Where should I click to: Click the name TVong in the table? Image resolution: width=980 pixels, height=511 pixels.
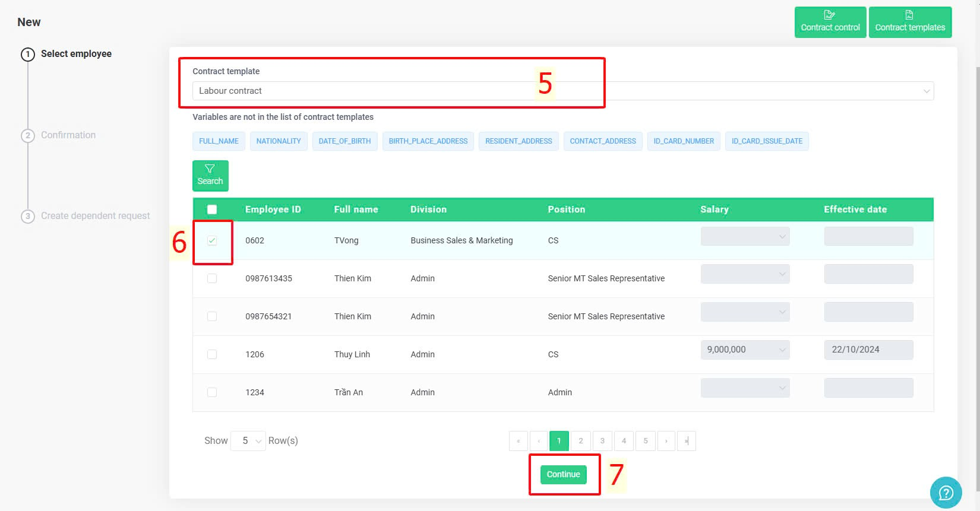pos(346,240)
